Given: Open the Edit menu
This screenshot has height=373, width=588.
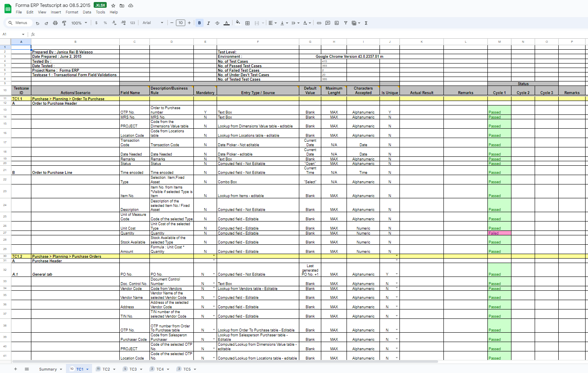Looking at the screenshot, I should pyautogui.click(x=30, y=12).
